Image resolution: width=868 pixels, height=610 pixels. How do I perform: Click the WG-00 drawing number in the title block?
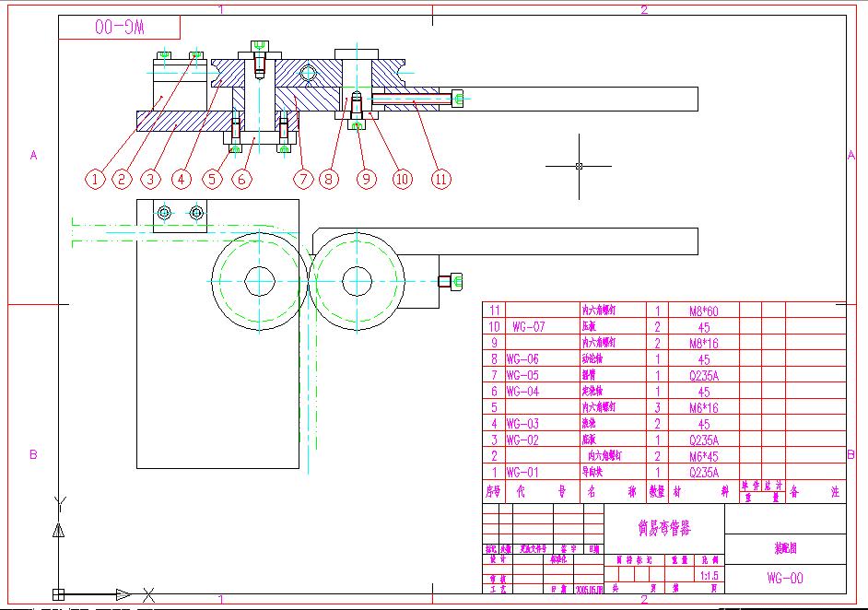[x=785, y=579]
